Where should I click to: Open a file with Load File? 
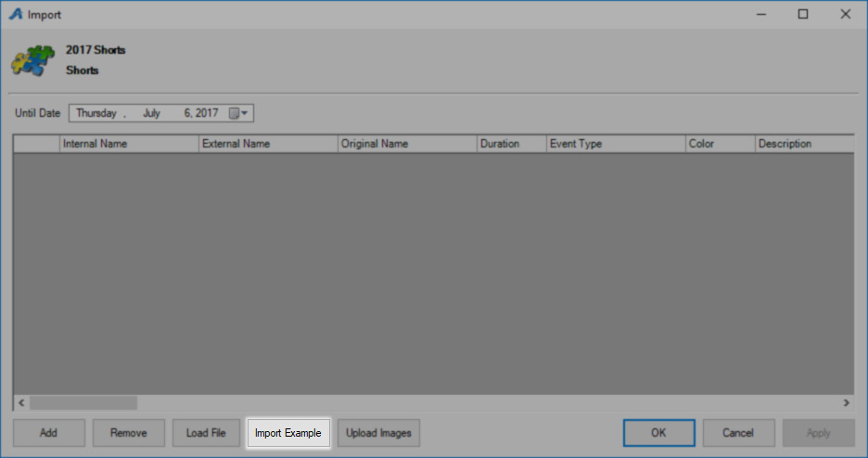tap(206, 433)
